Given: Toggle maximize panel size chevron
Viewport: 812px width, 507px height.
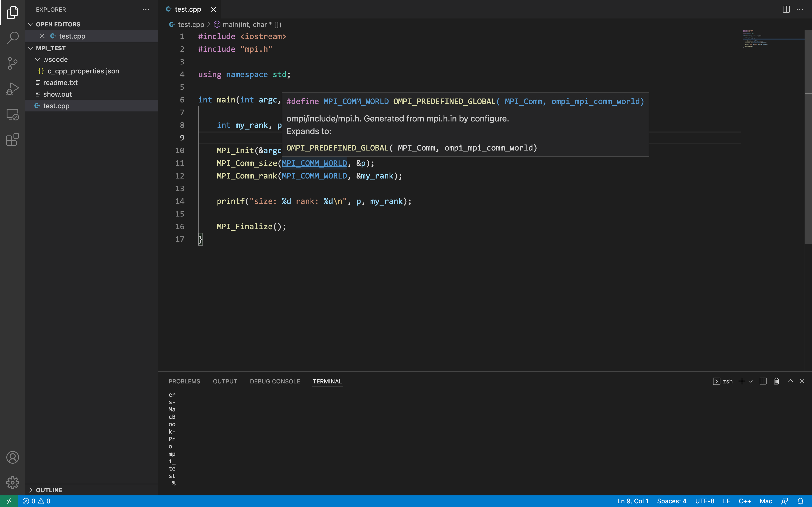Looking at the screenshot, I should (x=790, y=381).
